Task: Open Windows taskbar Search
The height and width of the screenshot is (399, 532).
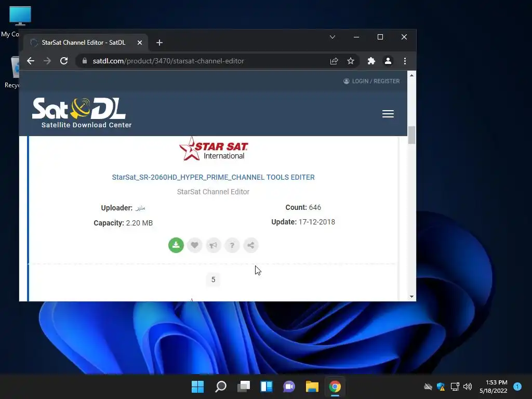Action: [220, 387]
